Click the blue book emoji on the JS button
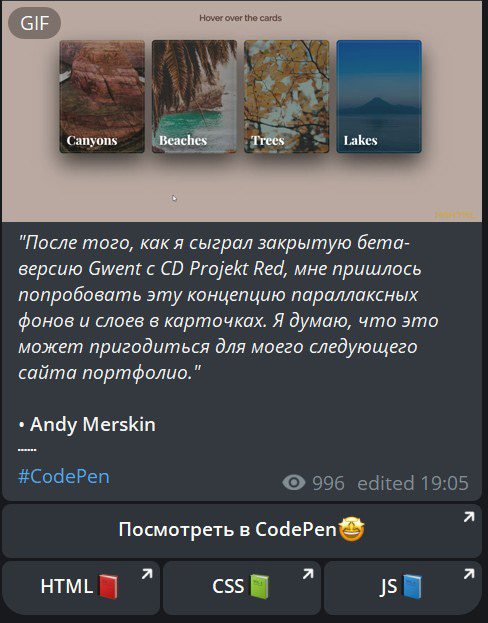Image resolution: width=488 pixels, height=623 pixels. (x=412, y=587)
